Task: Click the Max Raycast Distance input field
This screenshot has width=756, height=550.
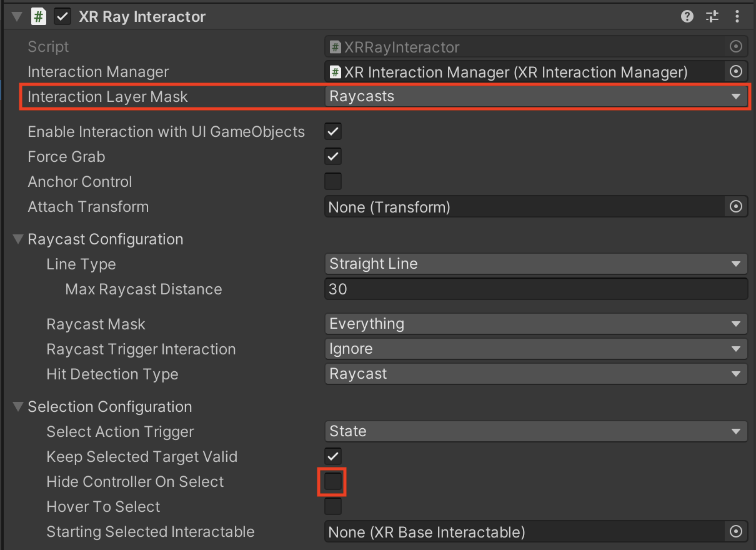Action: pos(535,289)
